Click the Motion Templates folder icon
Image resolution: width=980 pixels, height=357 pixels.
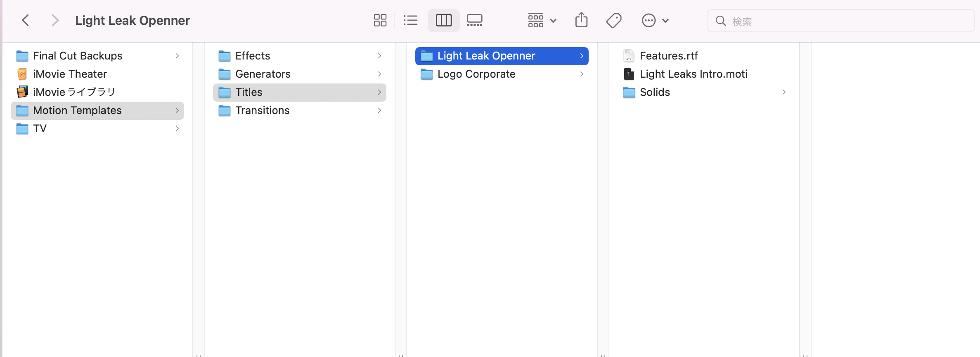(x=22, y=110)
